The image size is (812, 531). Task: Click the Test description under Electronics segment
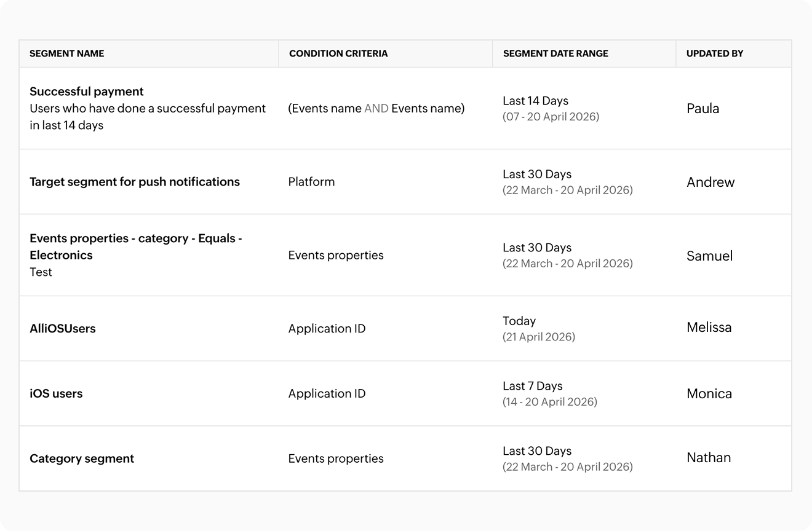[x=41, y=272]
